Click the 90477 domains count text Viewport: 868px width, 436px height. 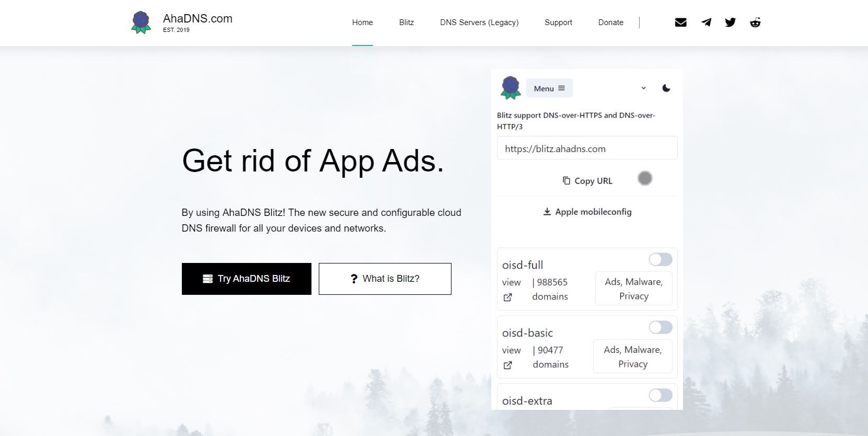550,357
